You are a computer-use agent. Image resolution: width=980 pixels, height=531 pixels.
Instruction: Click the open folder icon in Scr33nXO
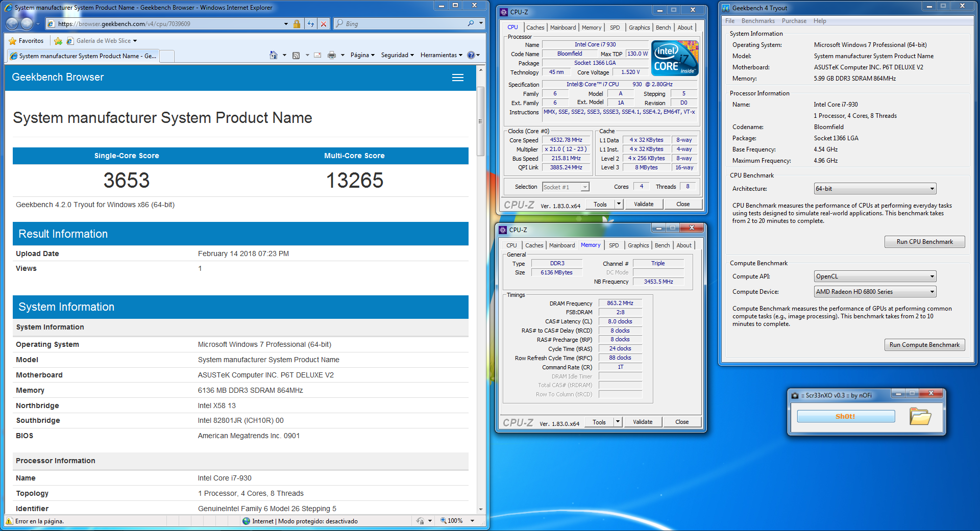click(x=920, y=416)
